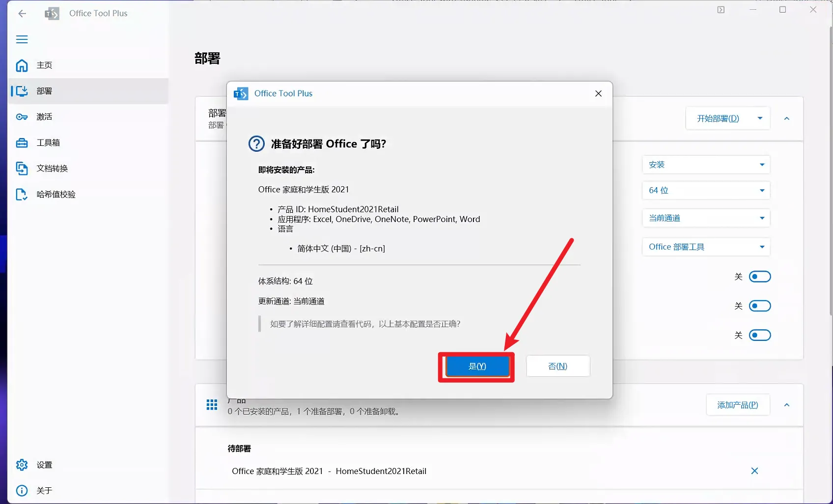Open the 当前通道 channel dropdown
Viewport: 833px width, 504px height.
point(706,218)
